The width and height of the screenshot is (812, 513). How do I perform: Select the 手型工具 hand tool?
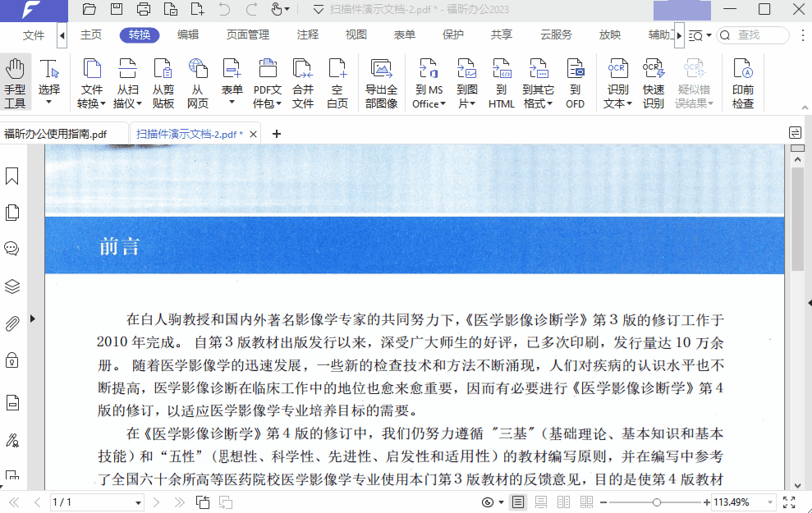coord(15,81)
